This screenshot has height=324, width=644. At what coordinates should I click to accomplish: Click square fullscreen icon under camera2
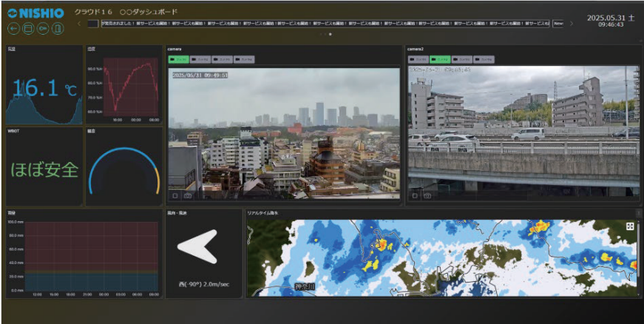tap(415, 195)
